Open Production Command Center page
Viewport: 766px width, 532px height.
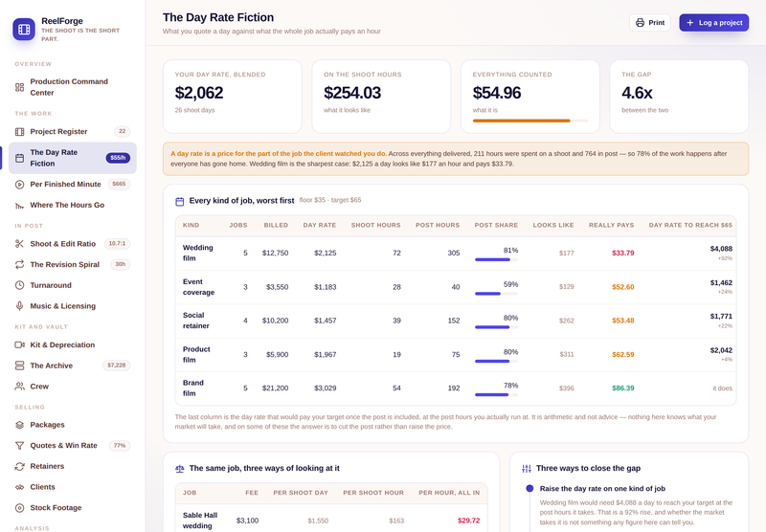(x=73, y=87)
